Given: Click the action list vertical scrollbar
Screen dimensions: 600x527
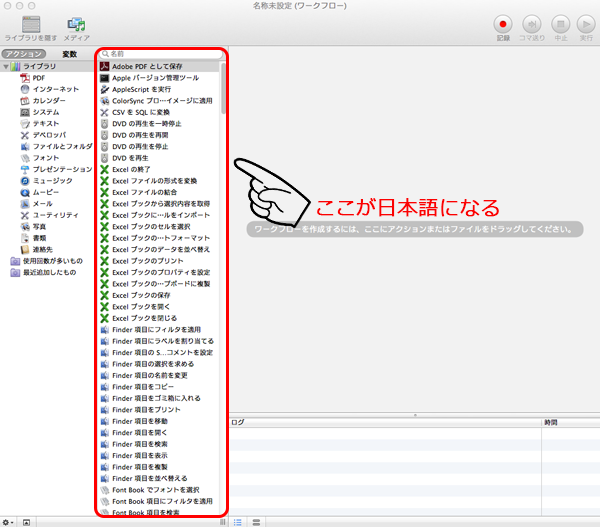Looking at the screenshot, I should click(x=223, y=88).
